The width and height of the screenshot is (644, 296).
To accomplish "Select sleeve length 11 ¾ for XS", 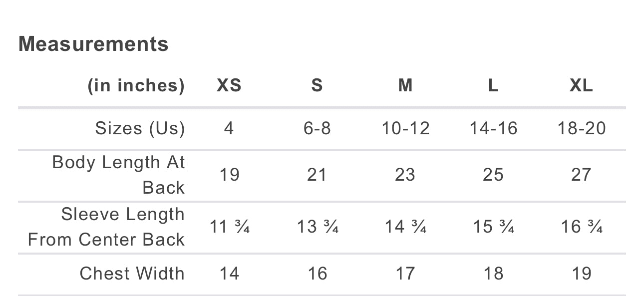I will click(230, 227).
